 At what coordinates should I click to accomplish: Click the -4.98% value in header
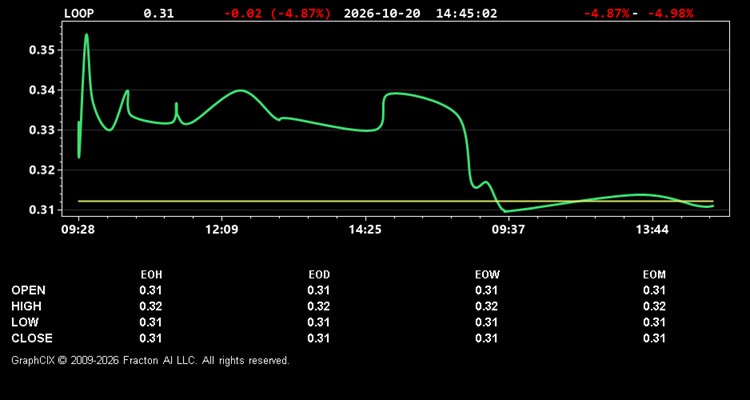(x=670, y=13)
